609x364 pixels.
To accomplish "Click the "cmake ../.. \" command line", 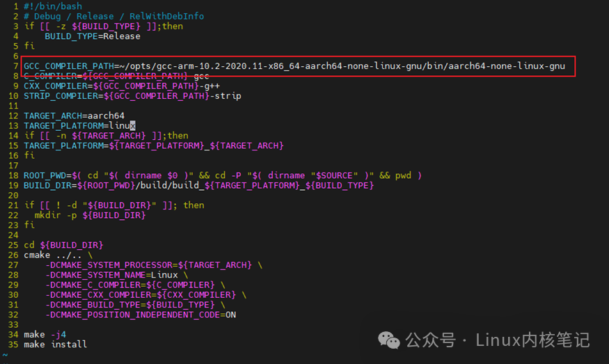I will (x=57, y=255).
